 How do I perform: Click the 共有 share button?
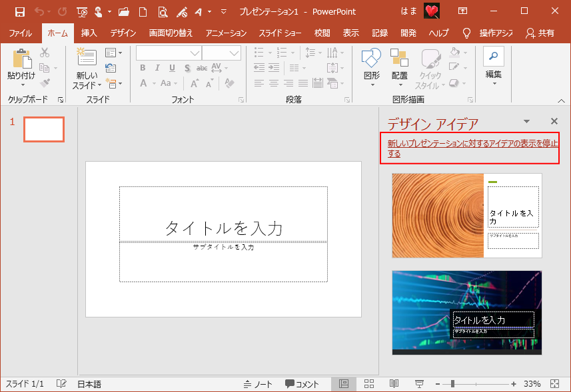click(540, 33)
